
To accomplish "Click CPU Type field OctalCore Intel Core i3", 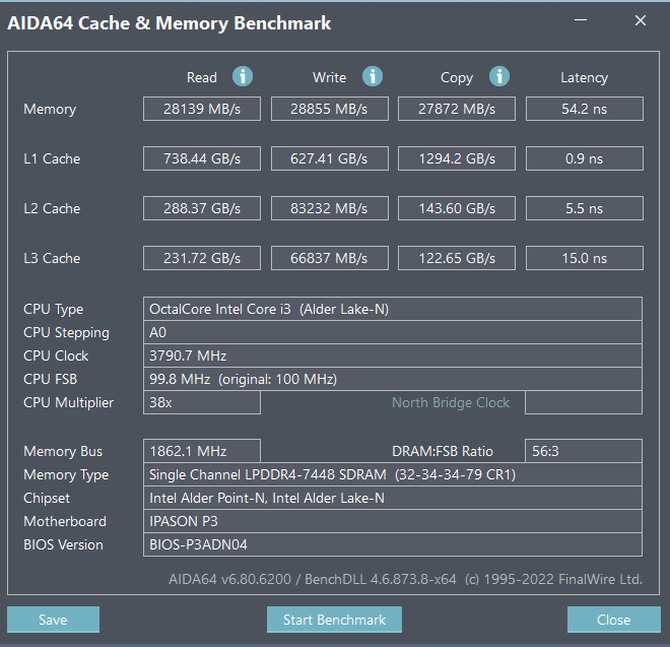I will [x=392, y=309].
